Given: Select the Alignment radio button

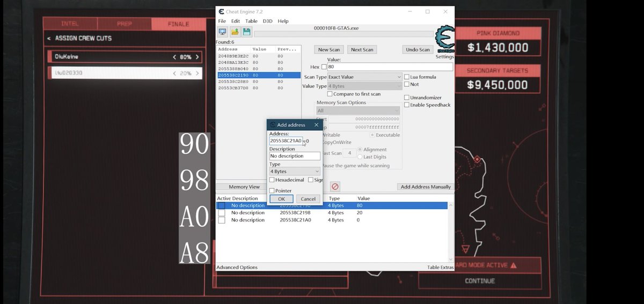Looking at the screenshot, I should (360, 150).
